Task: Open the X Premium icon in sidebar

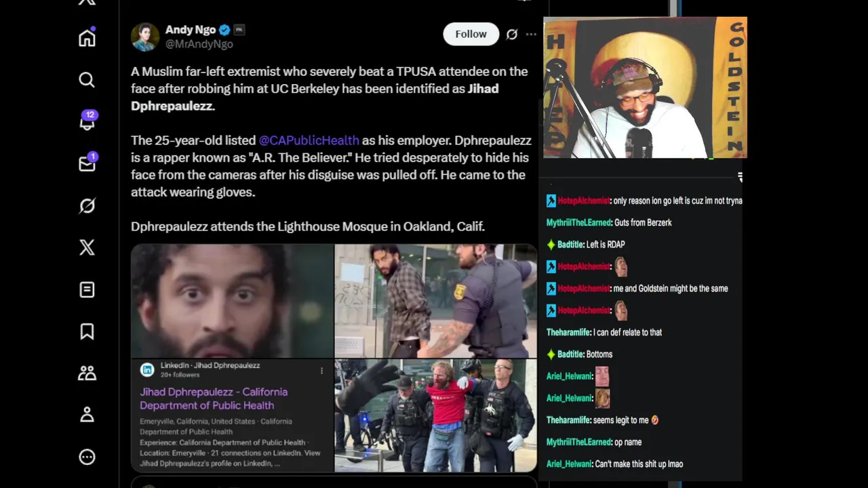Action: pos(87,247)
